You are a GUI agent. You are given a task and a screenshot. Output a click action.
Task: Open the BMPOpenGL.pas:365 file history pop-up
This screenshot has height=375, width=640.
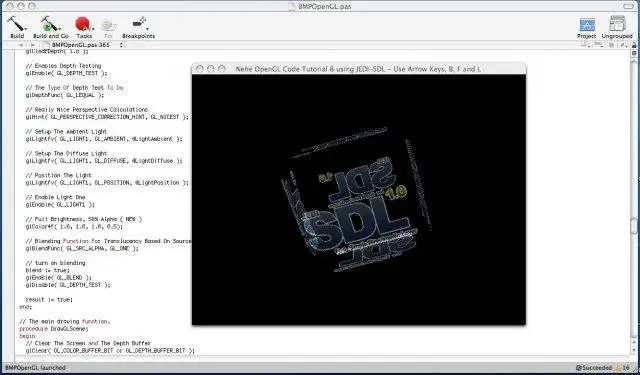(82, 45)
